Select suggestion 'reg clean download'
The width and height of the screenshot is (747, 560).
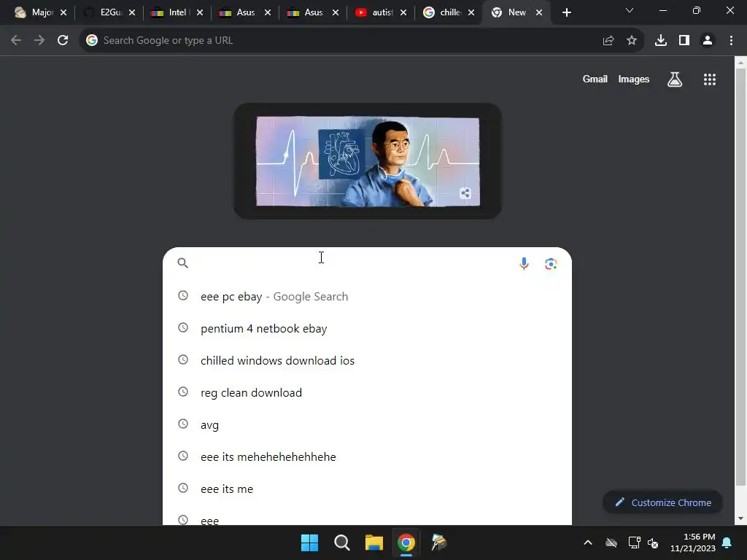(367, 393)
